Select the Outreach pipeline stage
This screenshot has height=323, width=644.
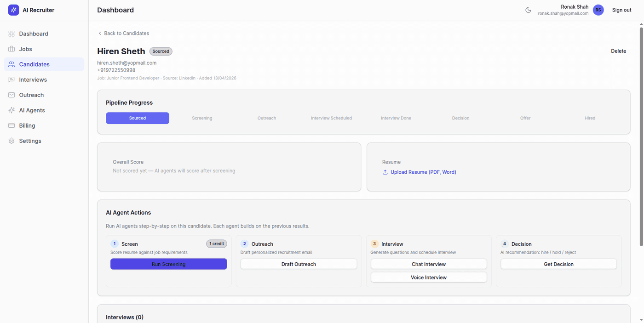pos(267,118)
